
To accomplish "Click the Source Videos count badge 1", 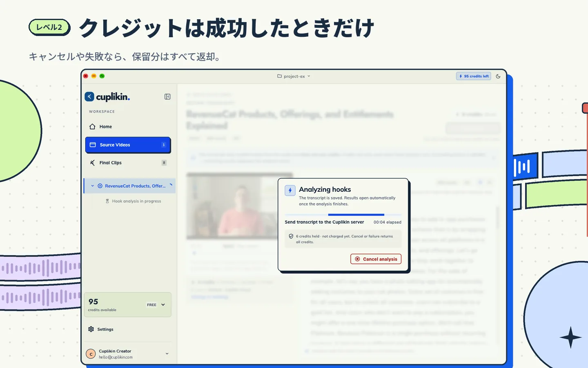I will point(164,145).
